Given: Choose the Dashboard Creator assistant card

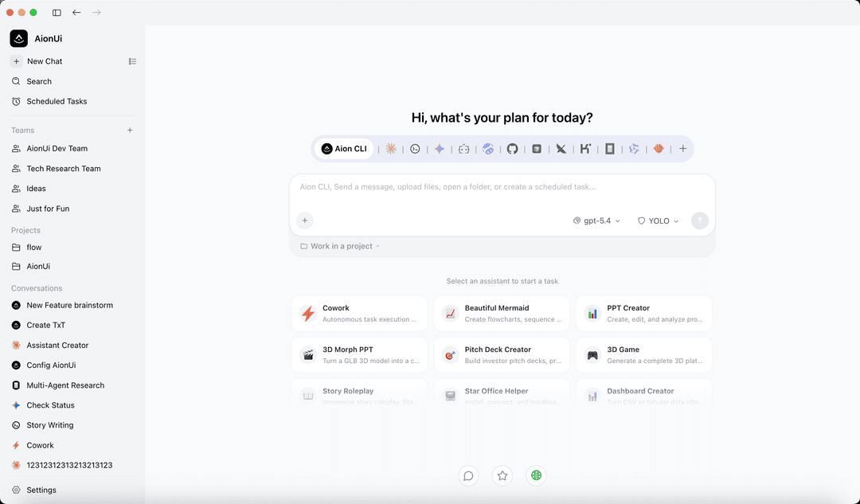Looking at the screenshot, I should [x=644, y=394].
